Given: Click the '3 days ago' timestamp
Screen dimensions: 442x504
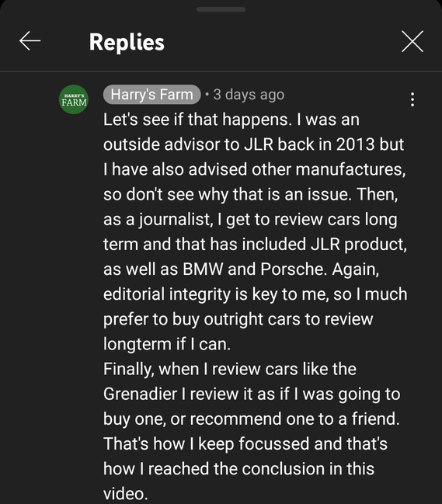Looking at the screenshot, I should tap(249, 95).
